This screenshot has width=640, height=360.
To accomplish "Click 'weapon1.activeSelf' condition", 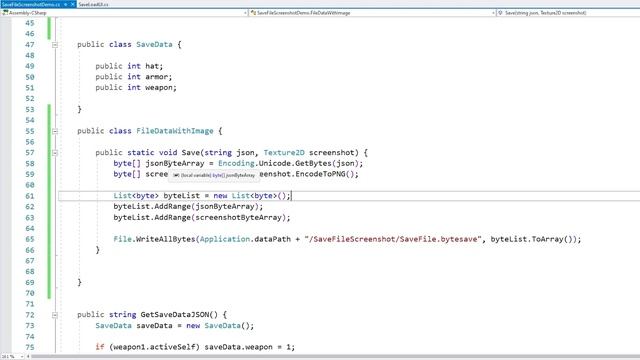I will point(154,347).
